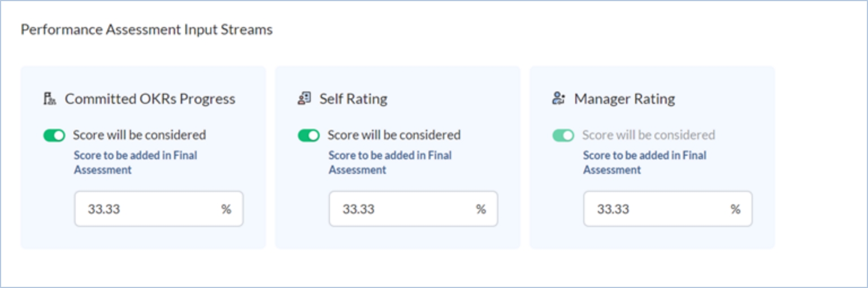Click 'Score will be considered' under Self Rating

(x=394, y=136)
